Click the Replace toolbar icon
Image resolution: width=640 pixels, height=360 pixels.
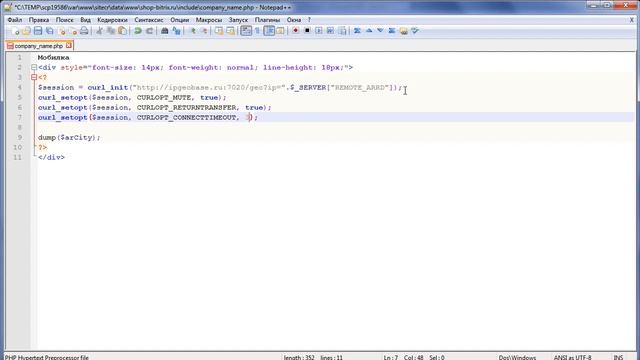176,31
